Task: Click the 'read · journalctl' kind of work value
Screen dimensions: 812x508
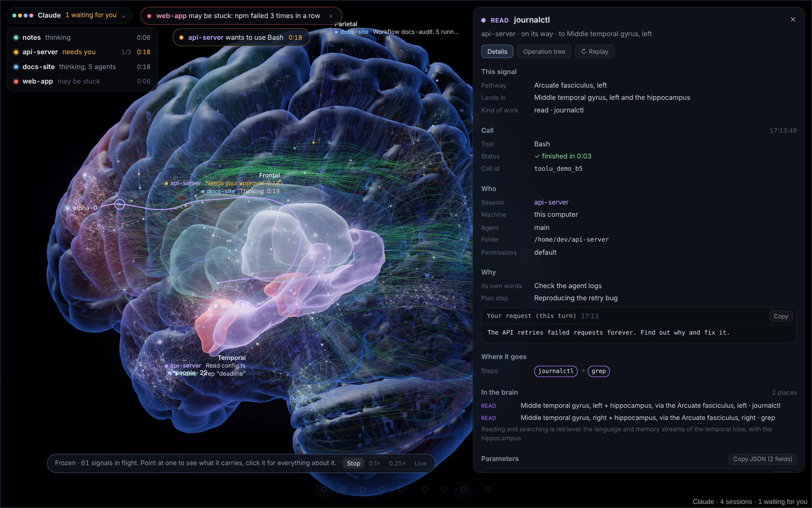Action: (x=559, y=110)
